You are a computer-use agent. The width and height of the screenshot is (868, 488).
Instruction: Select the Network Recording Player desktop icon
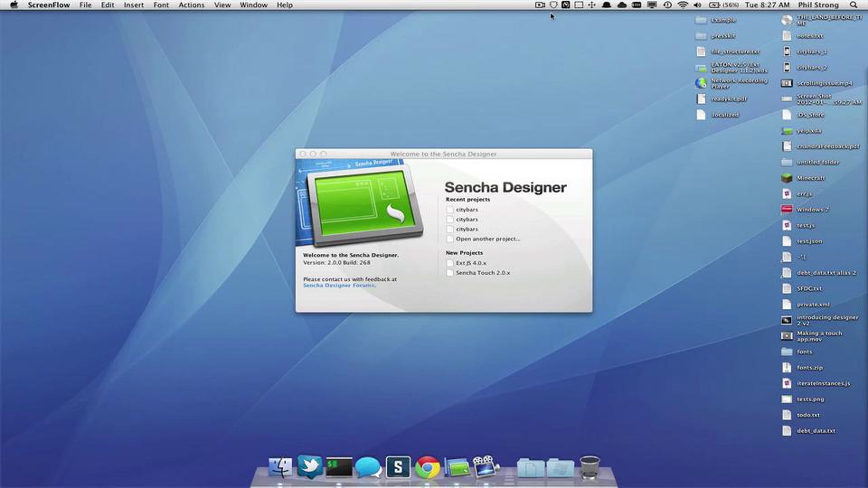coord(701,83)
